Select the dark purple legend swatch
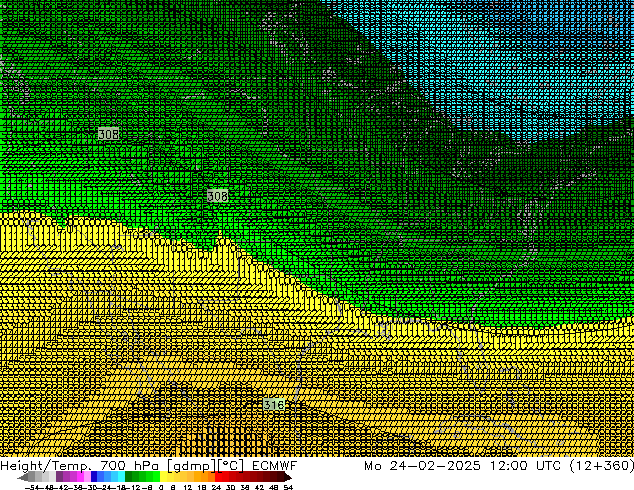 [59, 477]
